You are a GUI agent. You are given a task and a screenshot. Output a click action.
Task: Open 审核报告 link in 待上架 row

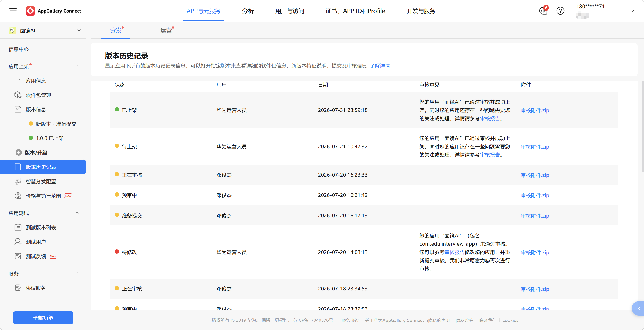pos(490,155)
